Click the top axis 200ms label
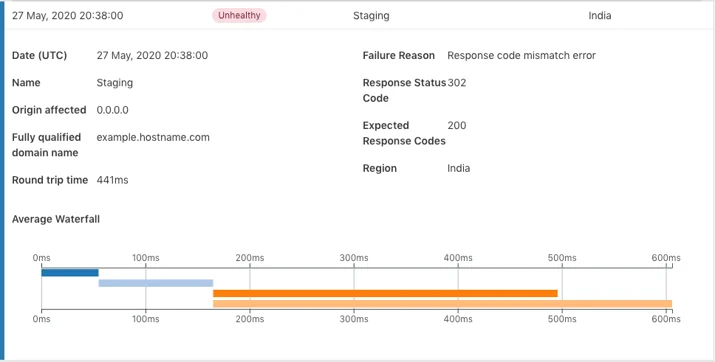The height and width of the screenshot is (362, 715). click(x=250, y=258)
